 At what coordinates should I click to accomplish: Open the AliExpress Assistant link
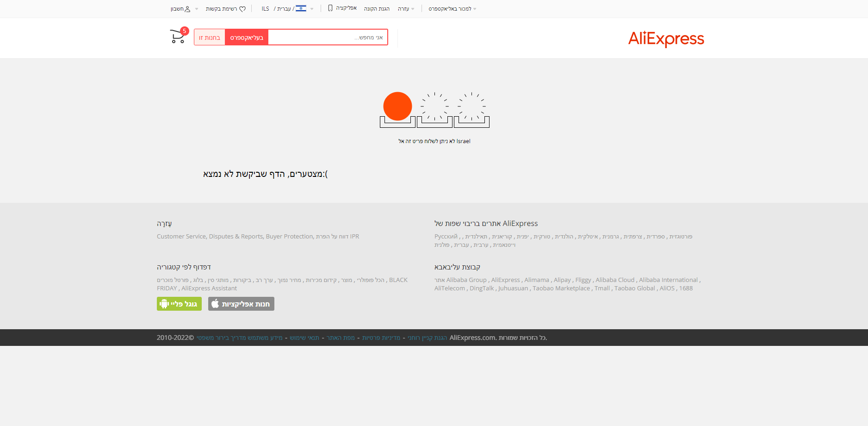[209, 288]
